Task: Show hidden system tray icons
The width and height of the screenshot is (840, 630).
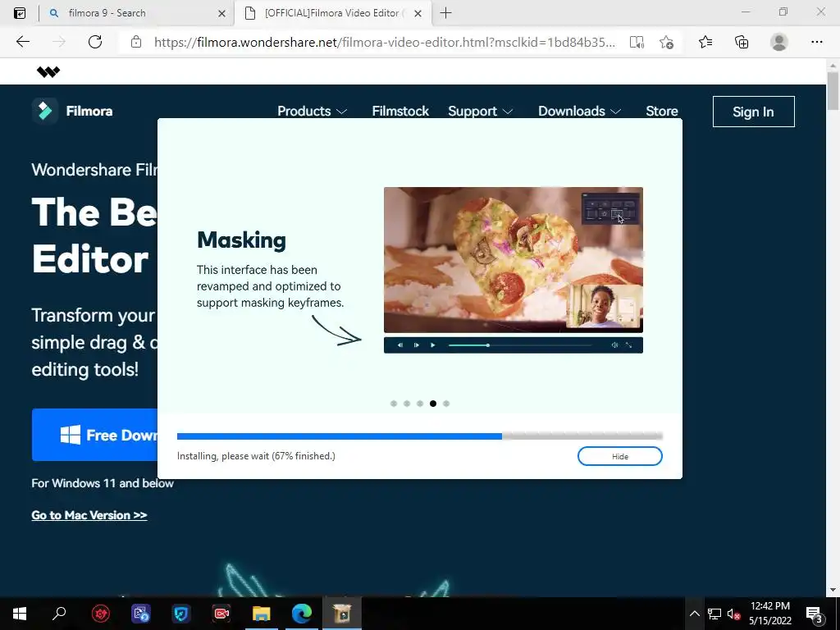Action: [694, 614]
